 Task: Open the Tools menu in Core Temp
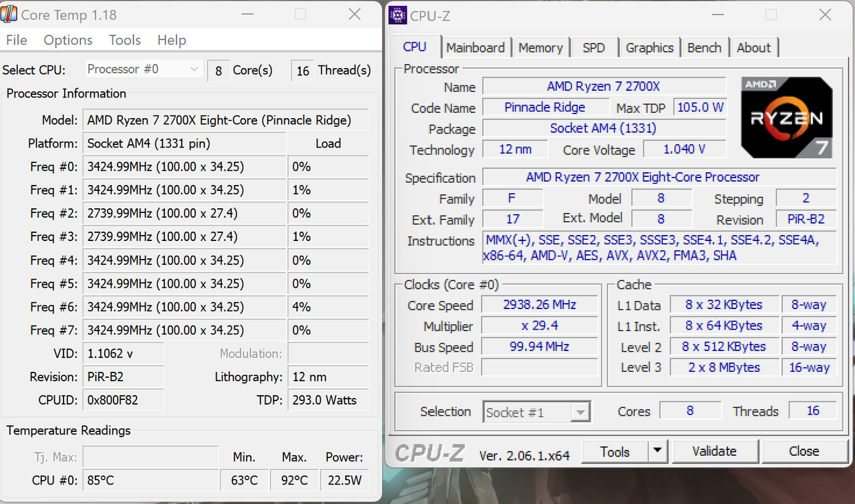coord(124,40)
